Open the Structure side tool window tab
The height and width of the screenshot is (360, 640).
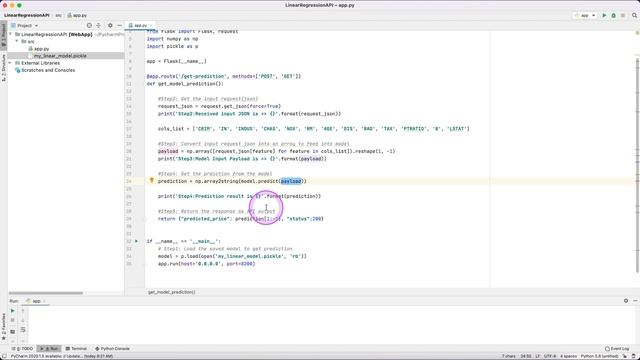(4, 67)
